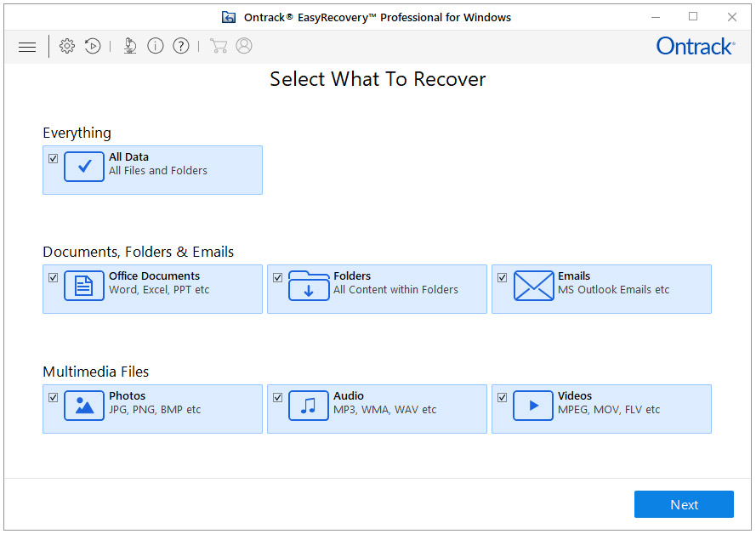Open the settings gear icon
Image resolution: width=756 pixels, height=534 pixels.
(x=67, y=46)
